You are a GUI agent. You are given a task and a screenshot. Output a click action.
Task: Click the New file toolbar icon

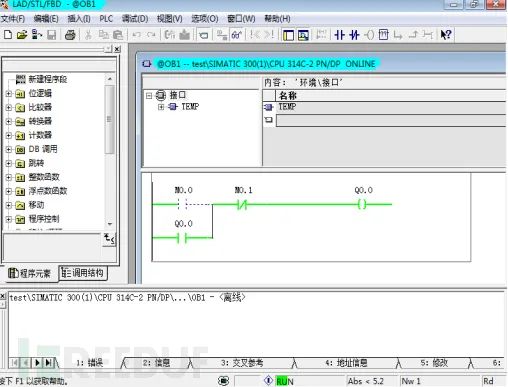(8, 35)
